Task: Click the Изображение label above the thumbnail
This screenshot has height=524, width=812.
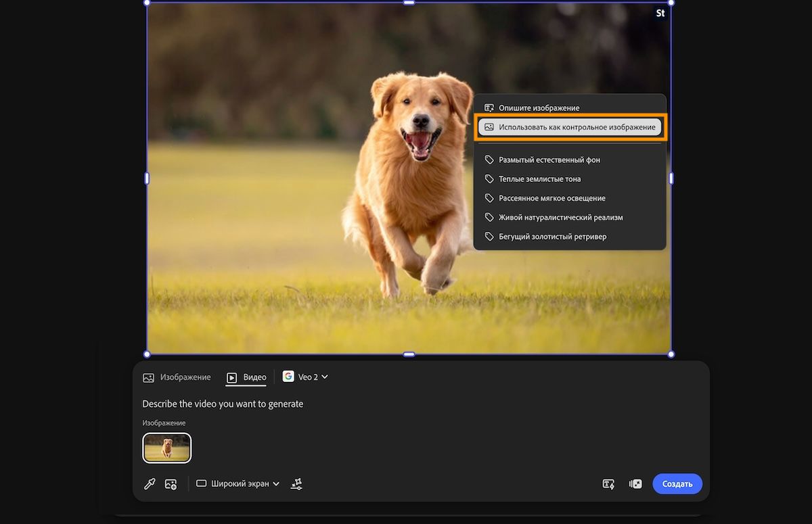Action: coord(164,423)
